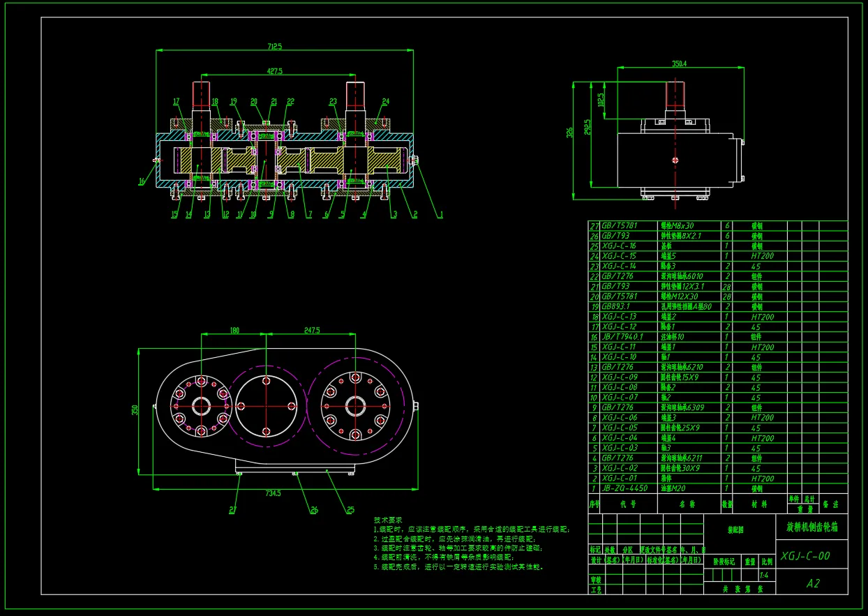This screenshot has width=868, height=616.
Task: Select the 圆柱齿轮15X9 gear name
Action: tap(680, 377)
